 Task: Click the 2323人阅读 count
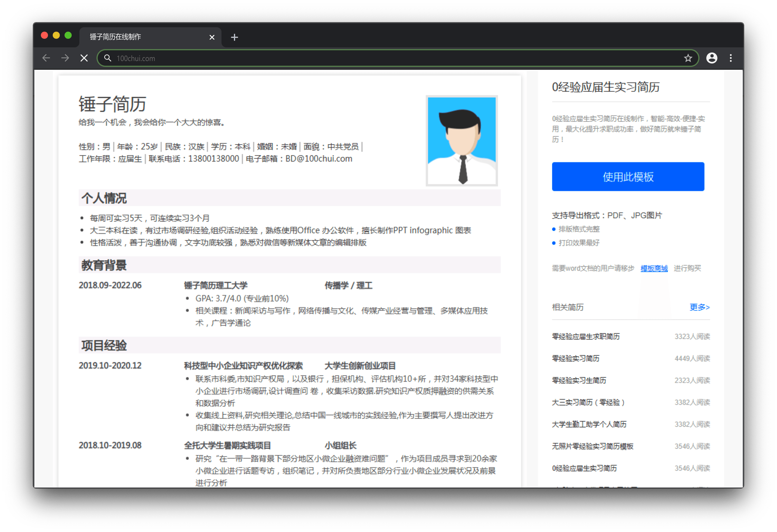pyautogui.click(x=692, y=380)
